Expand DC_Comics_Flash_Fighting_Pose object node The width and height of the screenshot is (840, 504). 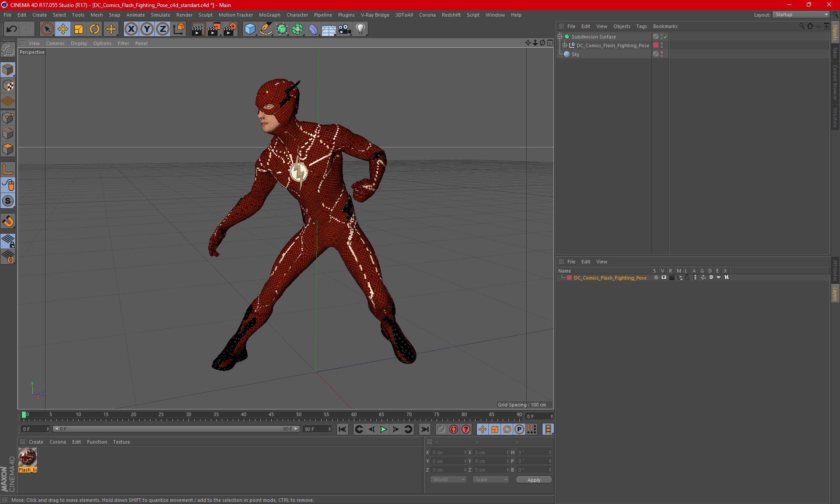point(565,45)
